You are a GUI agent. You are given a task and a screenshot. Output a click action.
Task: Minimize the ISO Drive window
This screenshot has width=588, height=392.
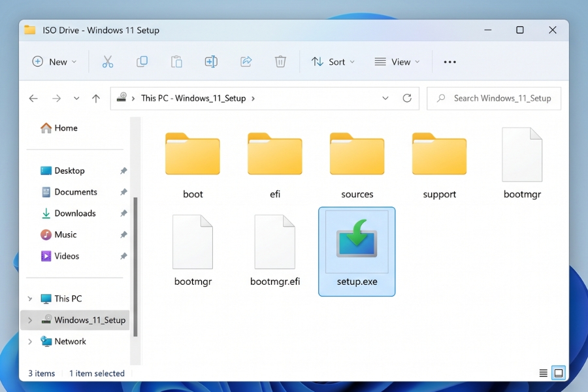point(487,29)
